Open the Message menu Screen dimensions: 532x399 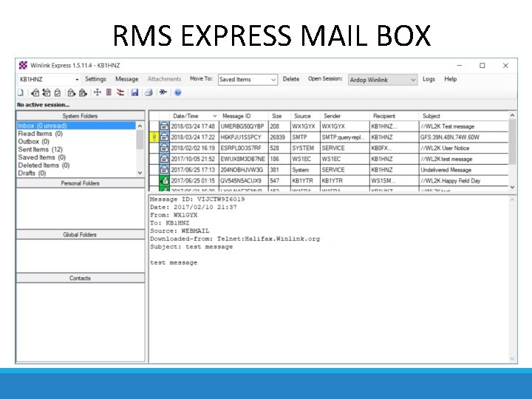tap(126, 79)
